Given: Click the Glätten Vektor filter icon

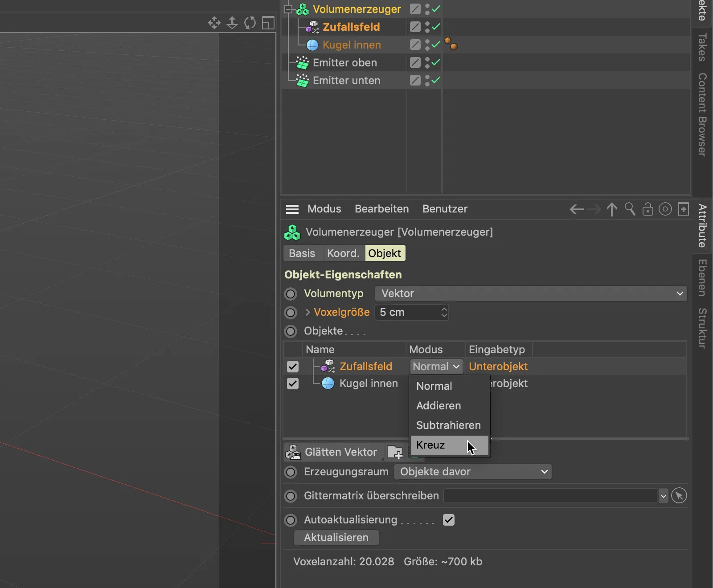Looking at the screenshot, I should 293,452.
